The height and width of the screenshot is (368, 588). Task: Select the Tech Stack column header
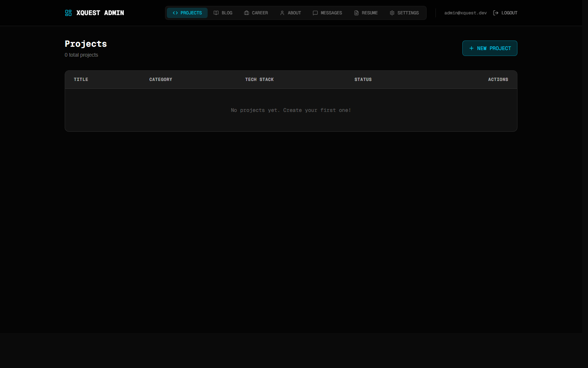point(259,79)
